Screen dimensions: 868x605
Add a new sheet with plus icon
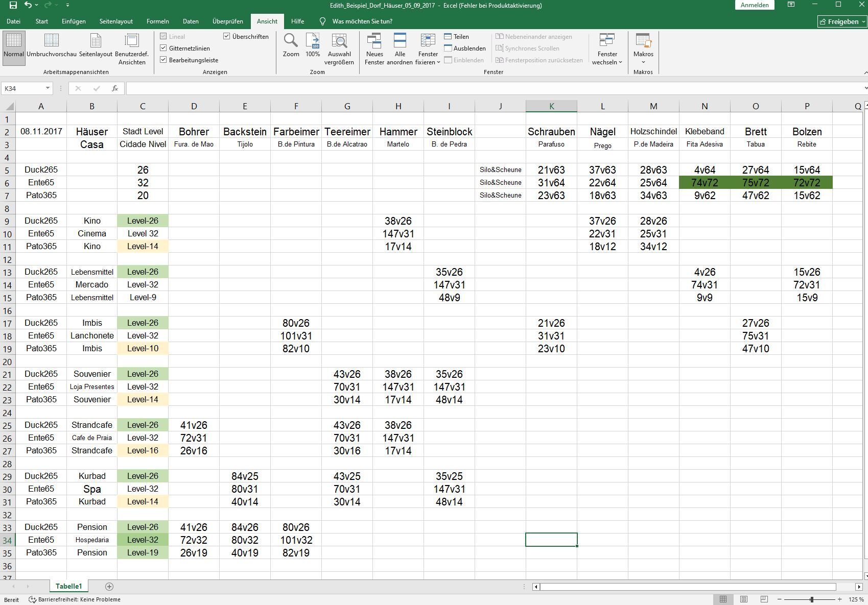109,587
